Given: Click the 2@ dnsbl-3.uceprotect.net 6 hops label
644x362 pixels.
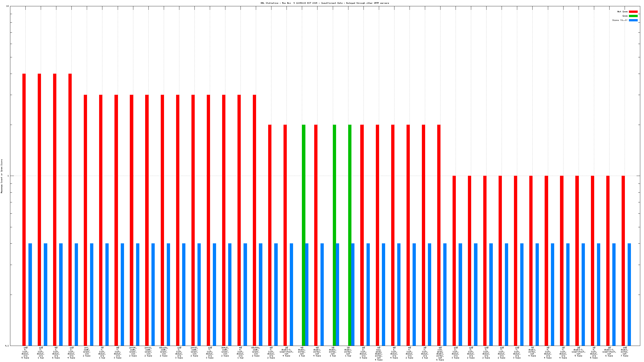Looking at the screenshot, I should point(609,351).
